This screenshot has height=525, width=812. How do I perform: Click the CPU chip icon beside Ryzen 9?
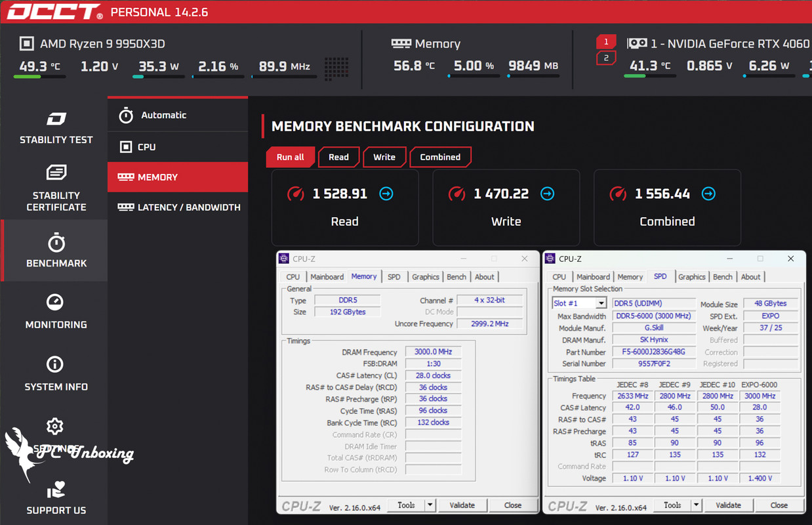click(26, 44)
